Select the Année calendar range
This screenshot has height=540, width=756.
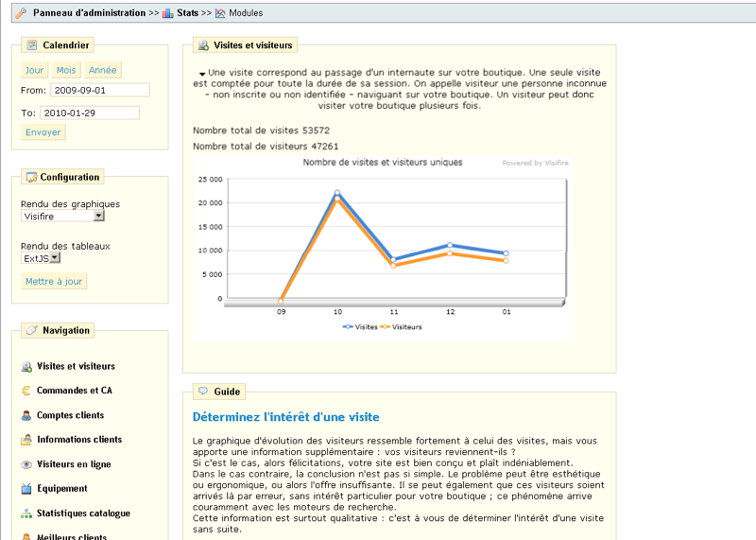[x=103, y=70]
